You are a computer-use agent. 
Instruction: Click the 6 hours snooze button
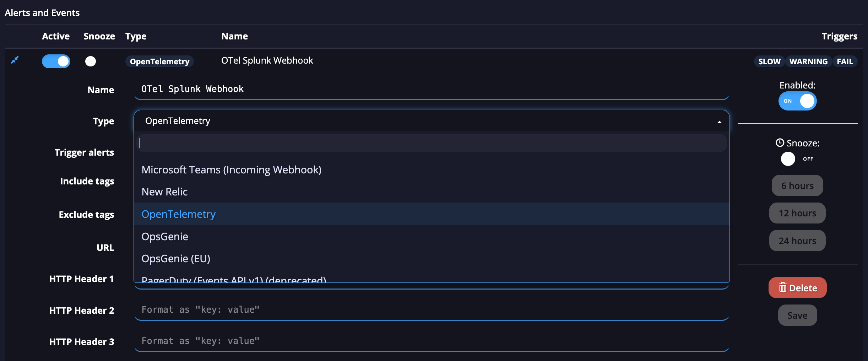point(797,185)
